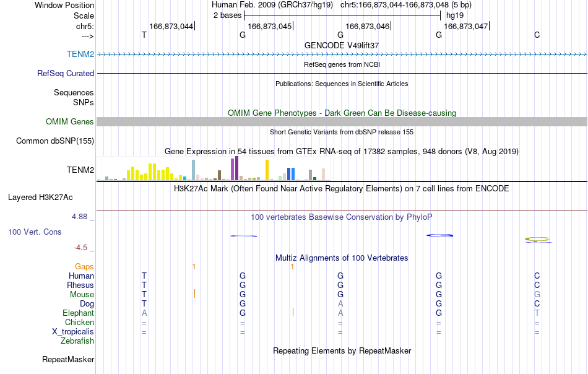
Task: Click the olive PhyloP conservation mark
Action: click(x=537, y=239)
